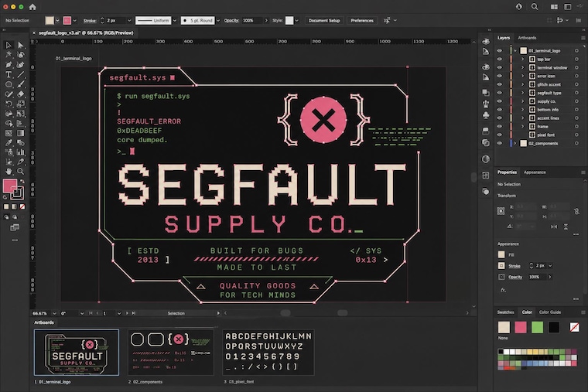
Task: Click the fx effects icon in Appearance
Action: (503, 290)
